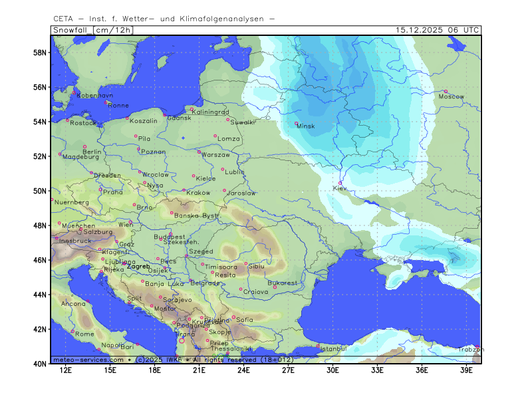The image size is (532, 399).
Task: Click the Zagreb bold city label
Action: pos(138,267)
